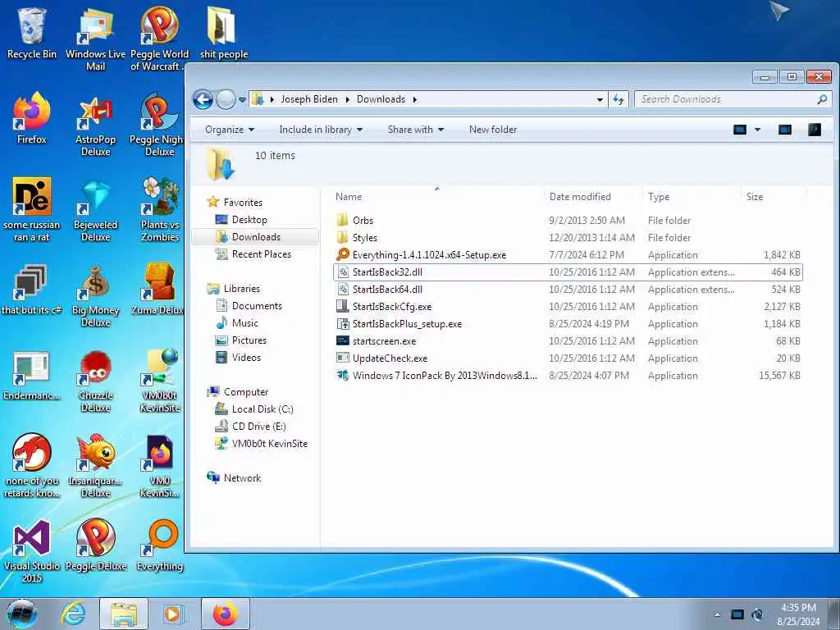
Task: Open Windows Media Player taskbar icon
Action: 172,614
